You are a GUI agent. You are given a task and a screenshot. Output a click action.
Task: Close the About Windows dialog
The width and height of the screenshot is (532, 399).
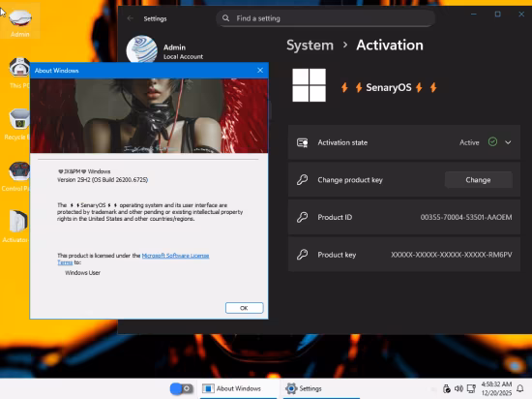click(x=260, y=71)
